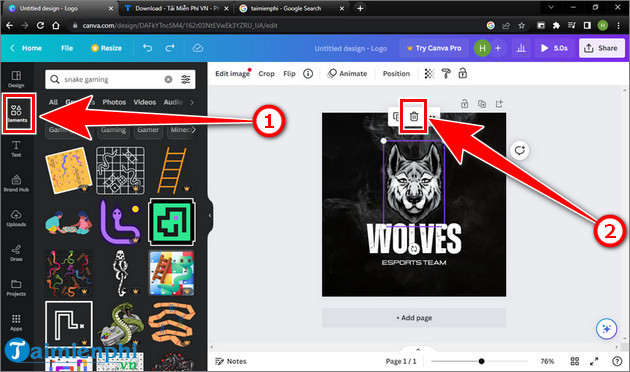Expand more suggestion chips arrow
Screen dimensions: 630x372
pyautogui.click(x=194, y=130)
